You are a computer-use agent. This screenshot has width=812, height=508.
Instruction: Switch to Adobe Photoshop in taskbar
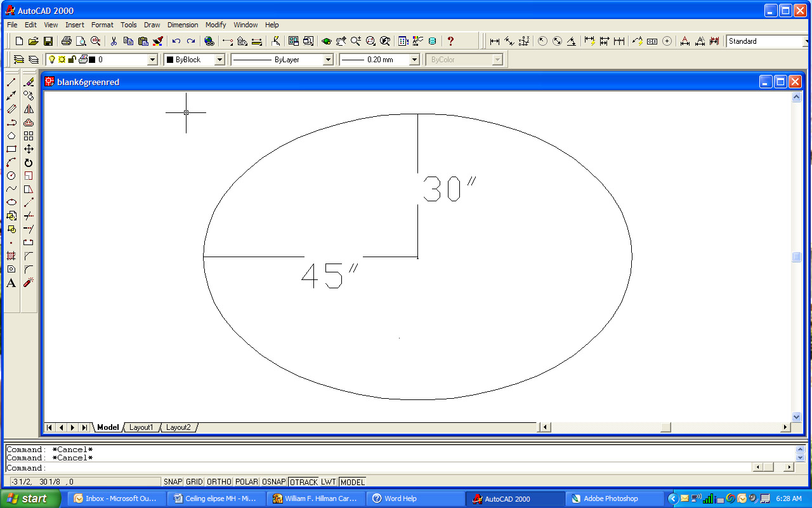[610, 498]
